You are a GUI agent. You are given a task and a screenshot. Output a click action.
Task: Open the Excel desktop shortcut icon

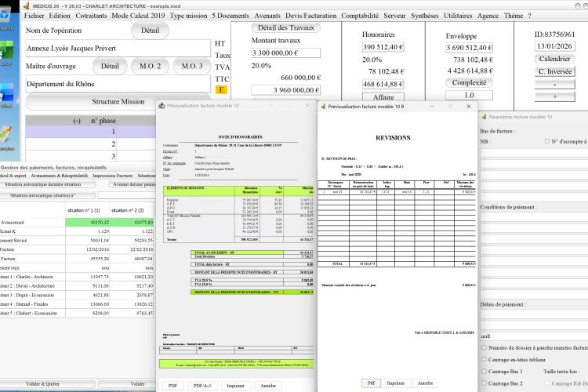click(5, 51)
